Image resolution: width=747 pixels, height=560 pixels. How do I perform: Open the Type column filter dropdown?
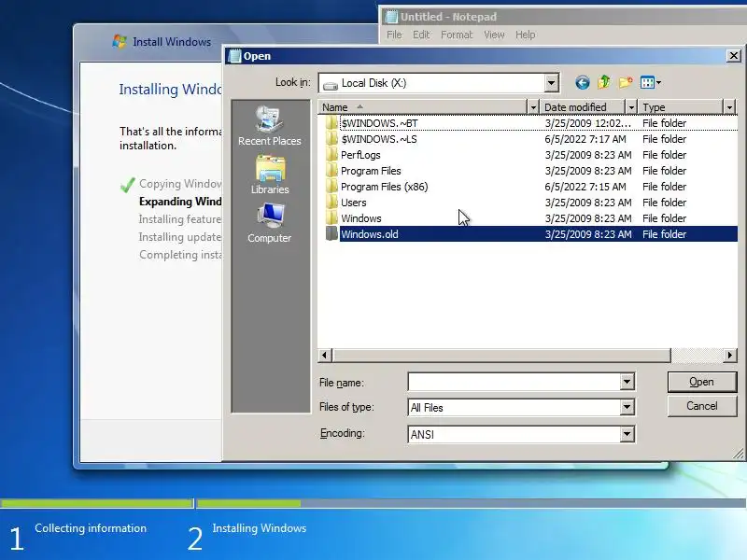click(729, 107)
